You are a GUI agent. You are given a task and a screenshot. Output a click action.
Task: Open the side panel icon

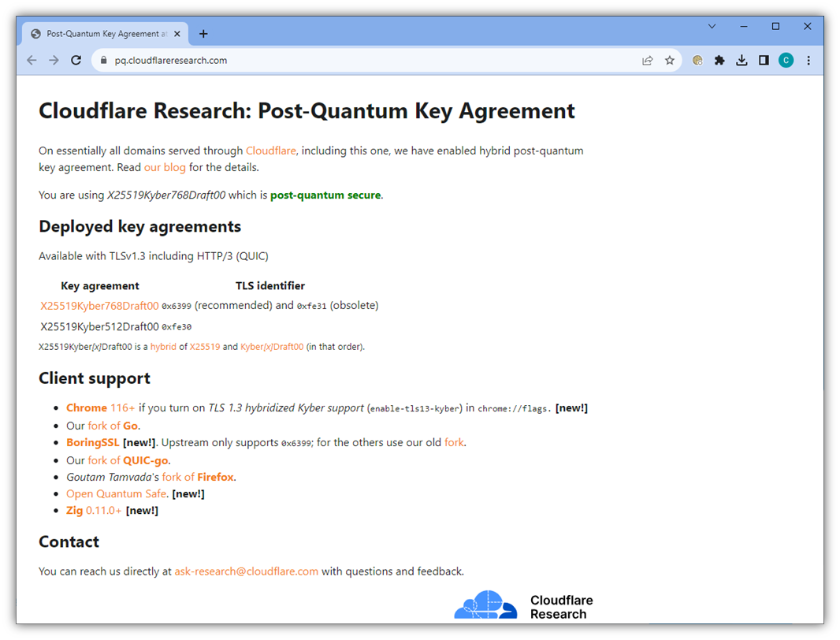click(x=764, y=60)
